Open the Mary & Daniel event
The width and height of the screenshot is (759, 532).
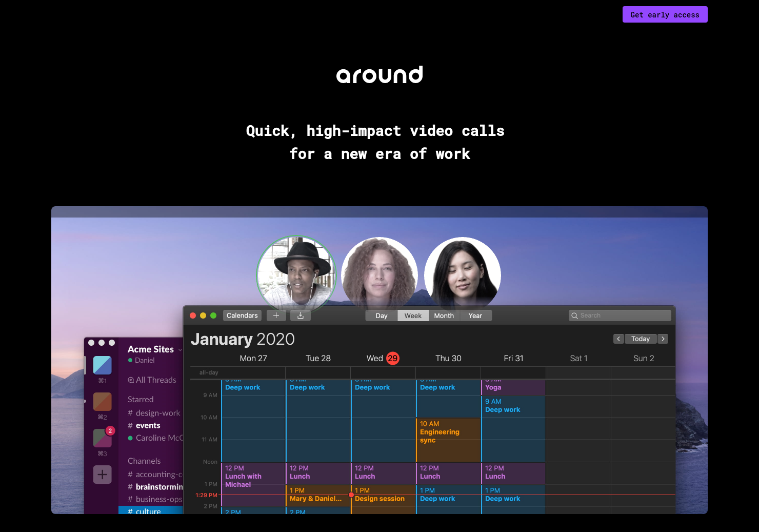[318, 496]
